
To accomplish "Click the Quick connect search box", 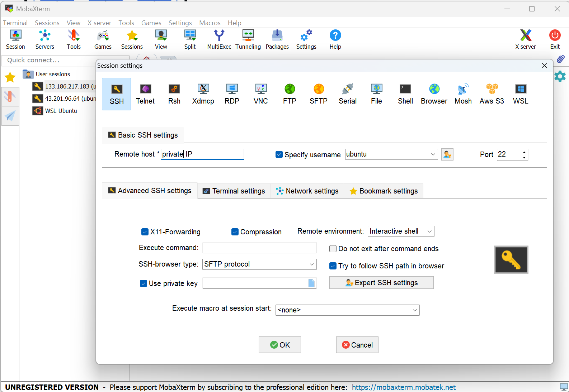I will (x=65, y=60).
